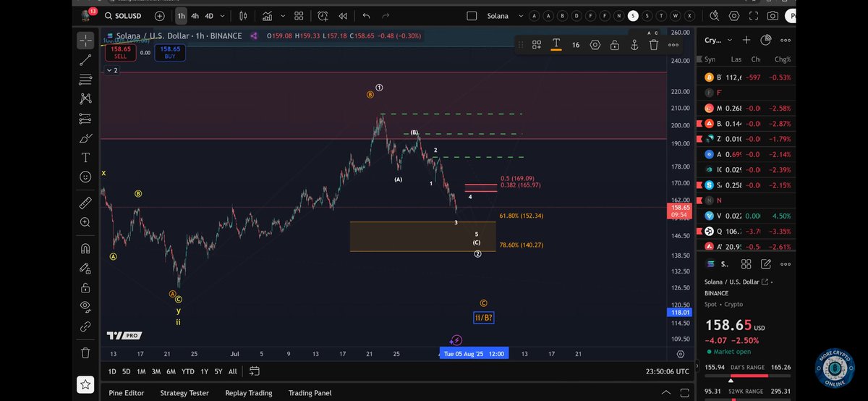Viewport: 868px width, 401px height.
Task: Select the ruler measure tool
Action: point(85,203)
